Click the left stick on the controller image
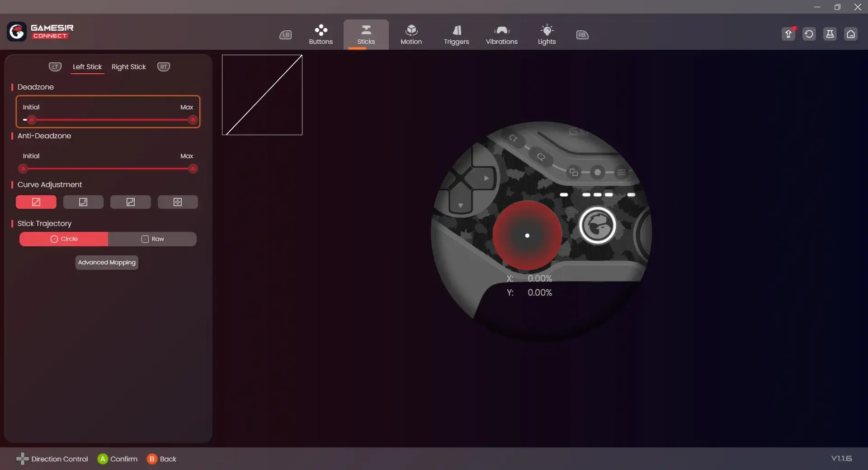Viewport: 868px width, 470px height. point(527,235)
